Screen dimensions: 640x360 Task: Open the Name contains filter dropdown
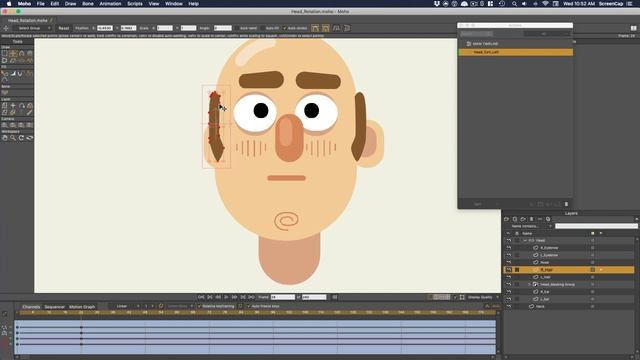tap(531, 226)
